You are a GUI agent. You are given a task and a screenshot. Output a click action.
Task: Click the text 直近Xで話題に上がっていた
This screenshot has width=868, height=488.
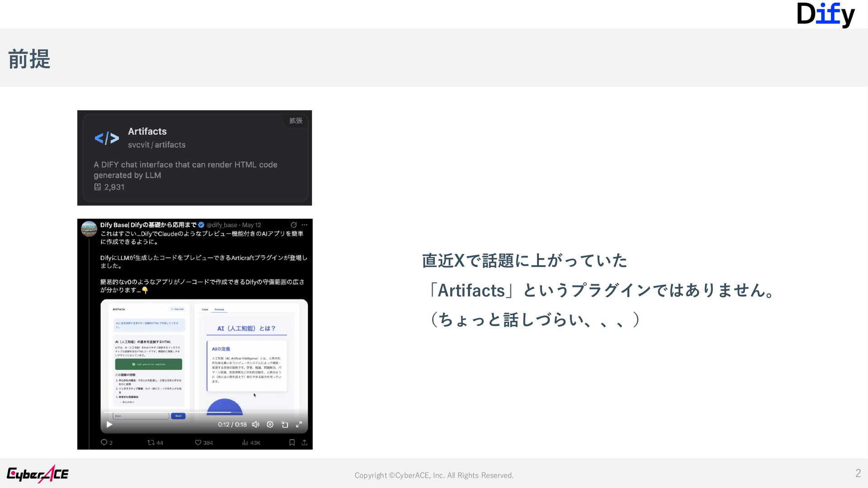pos(524,261)
